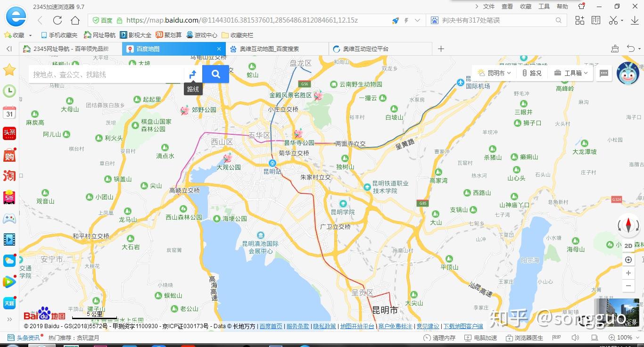Image resolution: width=644 pixels, height=347 pixels.
Task: Expand the address bar lightning dropdown arrow
Action: 417,21
